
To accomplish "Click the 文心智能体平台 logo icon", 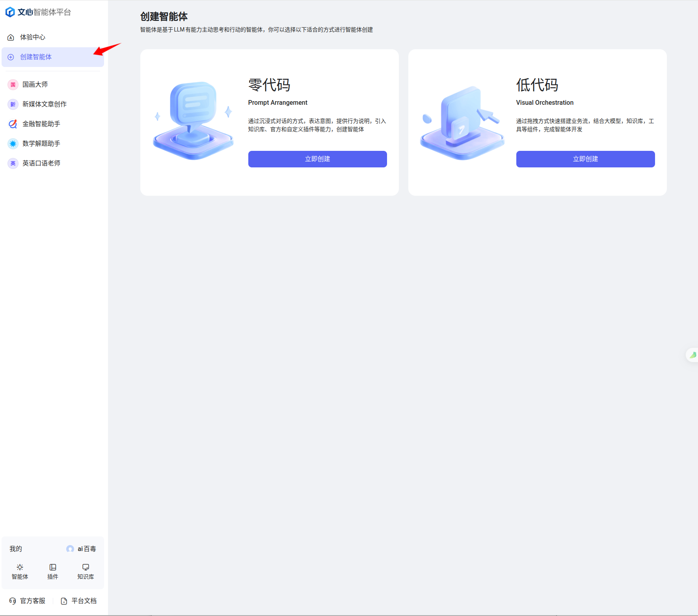I will coord(10,12).
